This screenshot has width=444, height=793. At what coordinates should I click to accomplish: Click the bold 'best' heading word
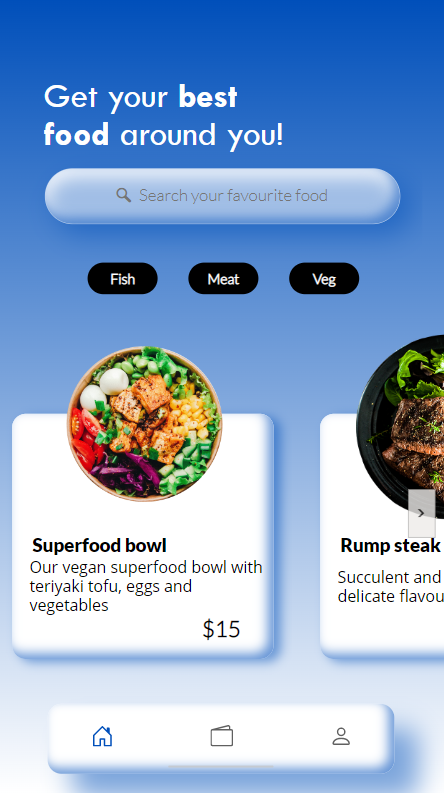[207, 97]
